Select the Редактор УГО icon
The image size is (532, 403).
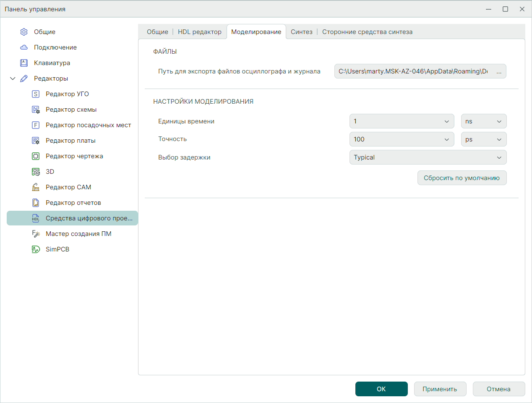click(x=36, y=94)
